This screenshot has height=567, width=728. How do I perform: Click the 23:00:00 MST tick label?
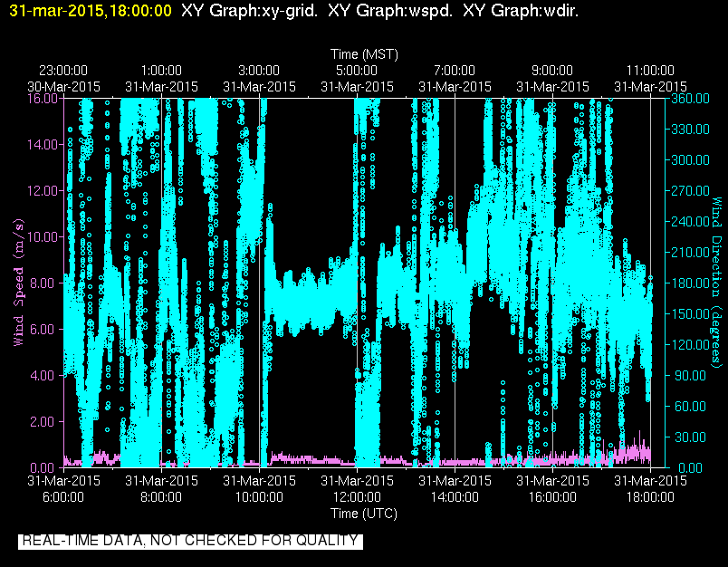63,71
